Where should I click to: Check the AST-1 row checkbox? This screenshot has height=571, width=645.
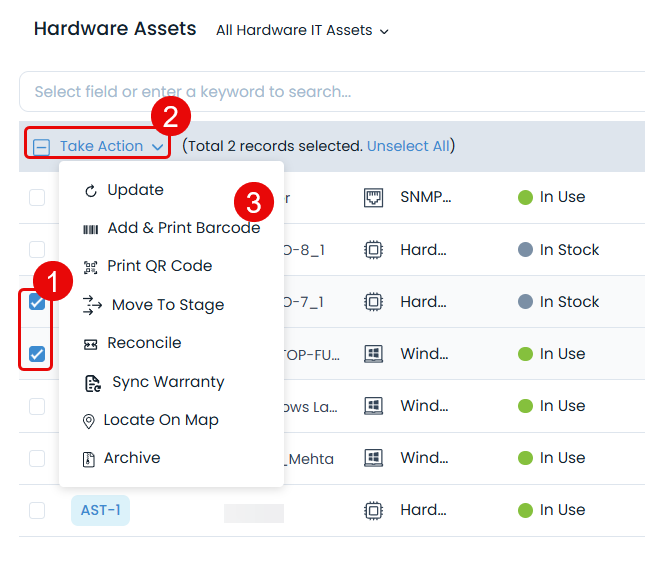coord(37,510)
